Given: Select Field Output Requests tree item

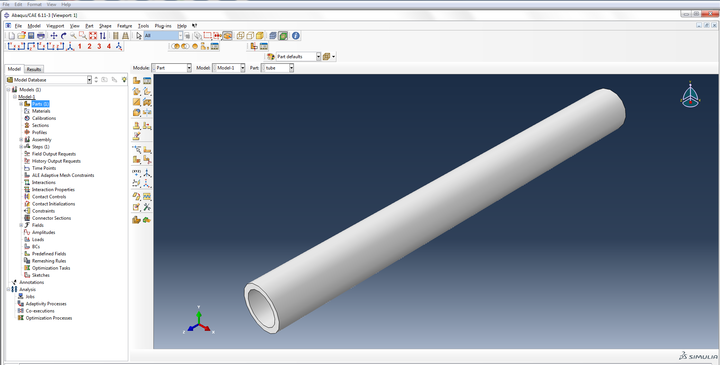Looking at the screenshot, I should tap(54, 154).
